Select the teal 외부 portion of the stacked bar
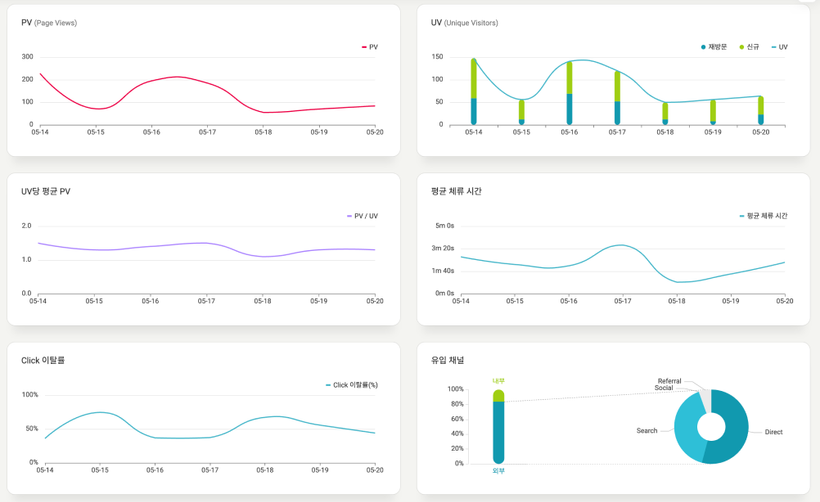This screenshot has height=502, width=820. coord(499,430)
